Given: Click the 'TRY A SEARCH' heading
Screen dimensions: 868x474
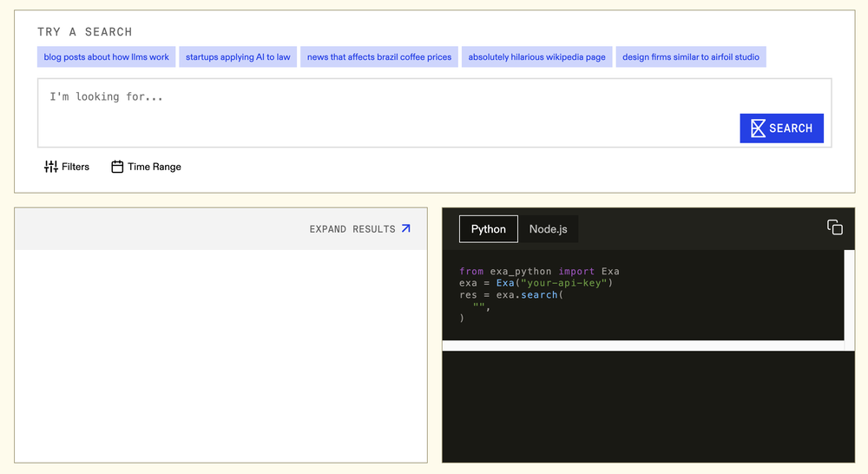Looking at the screenshot, I should pos(85,32).
